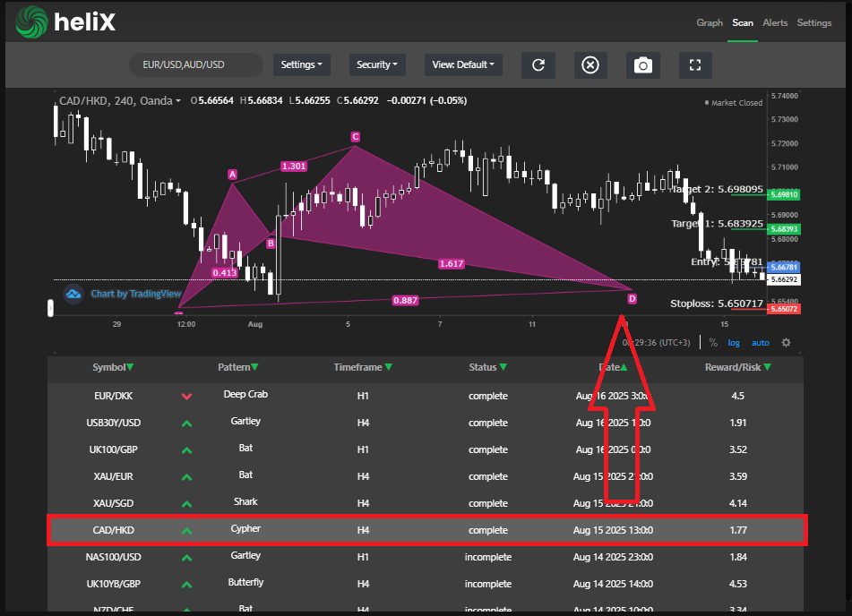
Task: Open the Settings dropdown in toolbar
Action: click(302, 64)
